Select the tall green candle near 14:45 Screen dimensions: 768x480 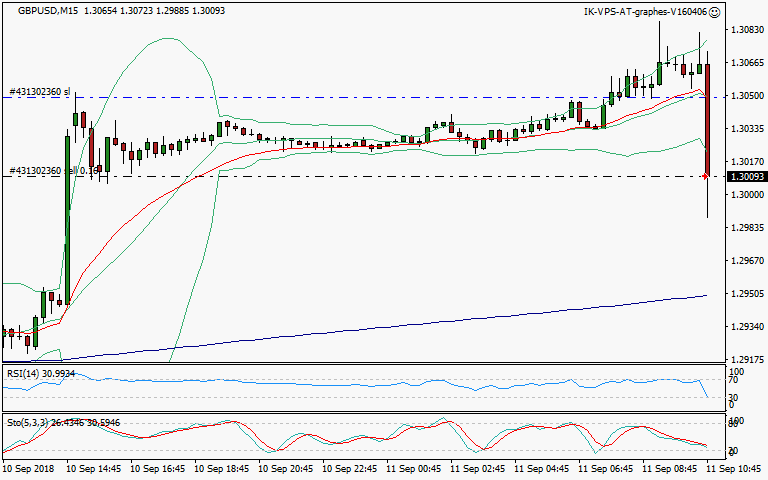[x=67, y=230]
